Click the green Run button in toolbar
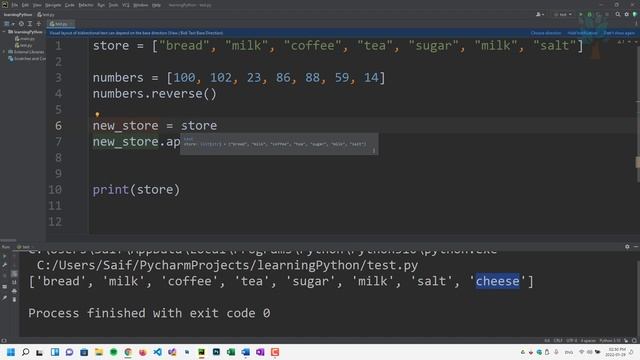 pos(581,14)
